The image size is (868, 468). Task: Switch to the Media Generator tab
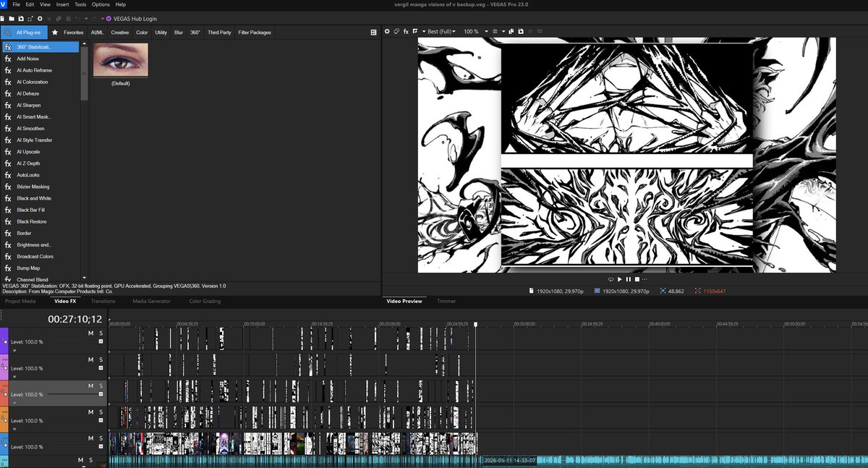click(150, 301)
